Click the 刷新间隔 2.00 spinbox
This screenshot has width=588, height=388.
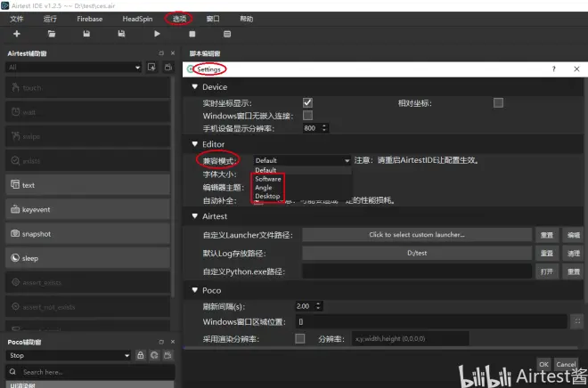click(x=309, y=306)
